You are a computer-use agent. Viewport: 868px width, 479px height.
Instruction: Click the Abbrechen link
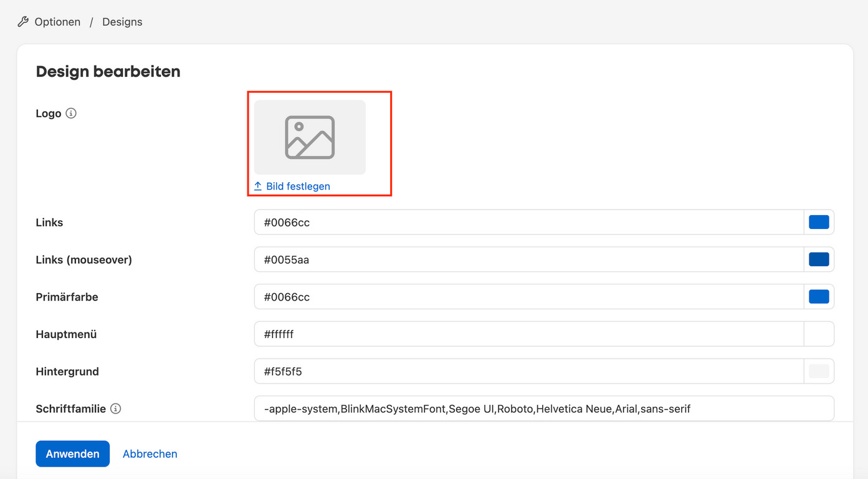click(150, 454)
